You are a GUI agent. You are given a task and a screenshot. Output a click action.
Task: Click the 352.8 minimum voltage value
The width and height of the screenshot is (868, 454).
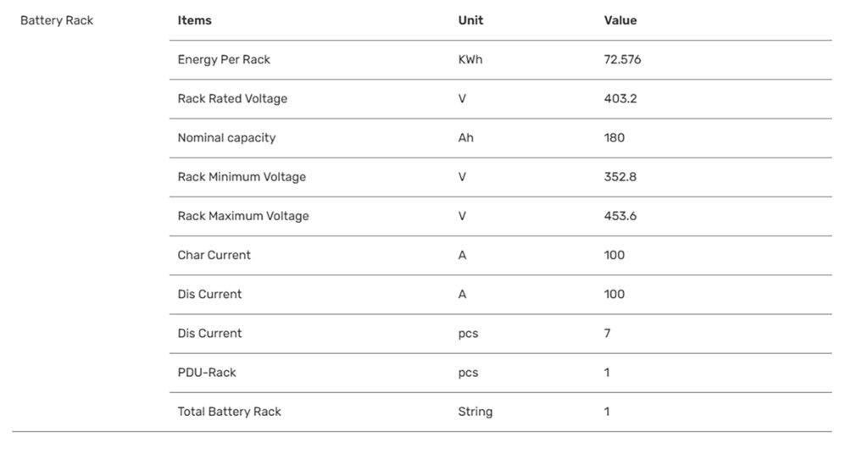pos(620,177)
